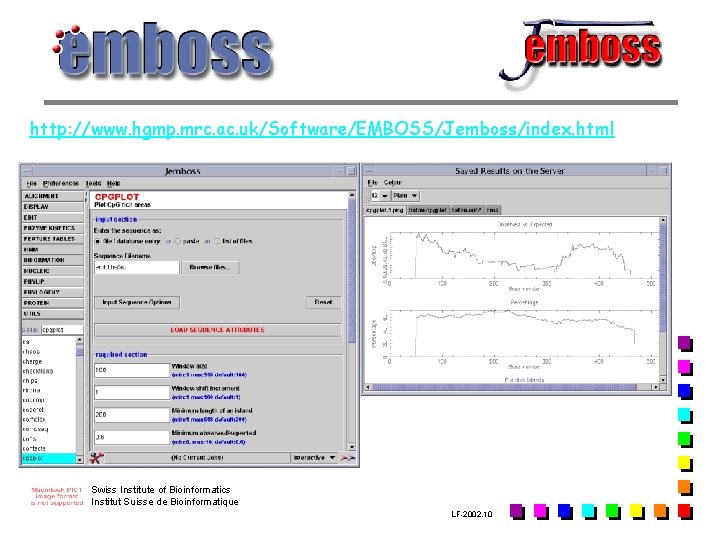Expand the ENZYME KINETICS category
This screenshot has height=540, width=720.
(x=53, y=228)
